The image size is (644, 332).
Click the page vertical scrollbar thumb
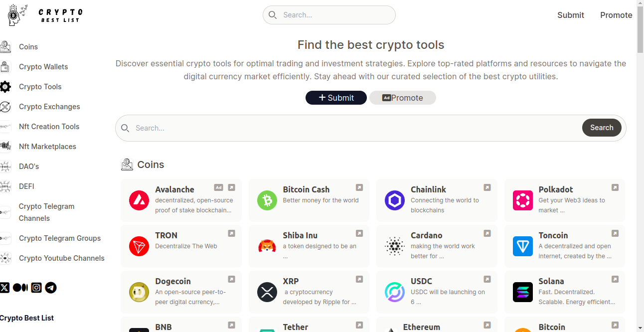pyautogui.click(x=640, y=29)
